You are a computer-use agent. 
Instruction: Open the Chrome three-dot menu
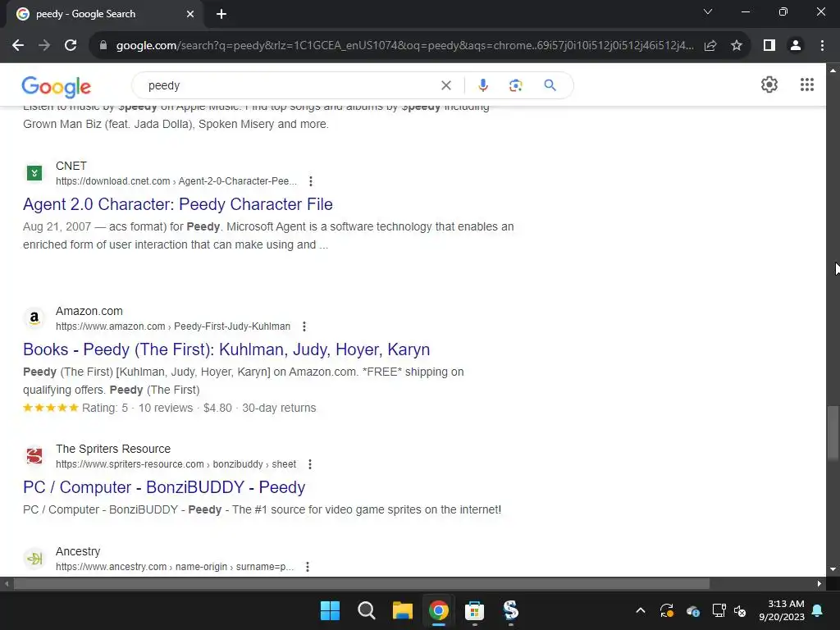pos(822,46)
